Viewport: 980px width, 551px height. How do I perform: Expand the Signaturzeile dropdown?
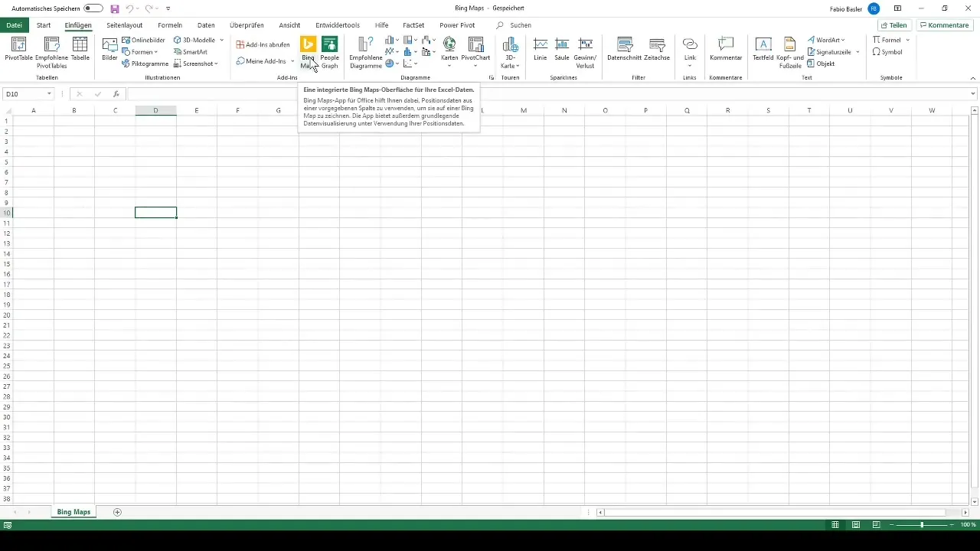857,52
